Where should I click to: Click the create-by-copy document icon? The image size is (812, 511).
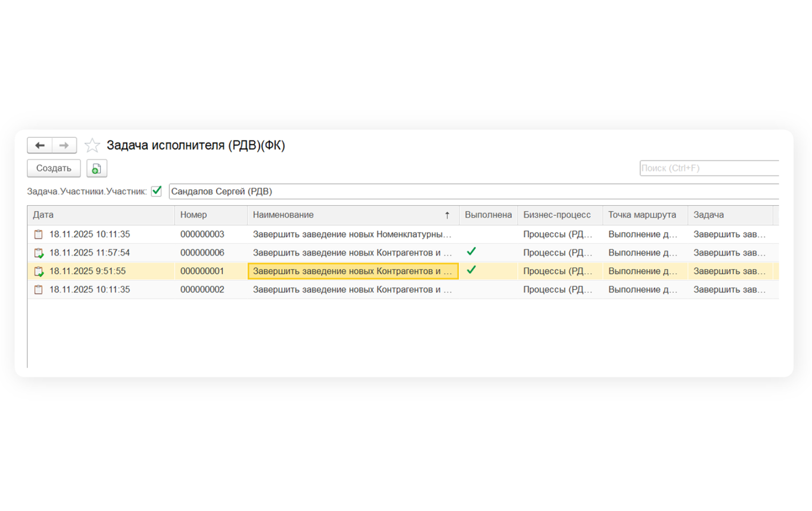[97, 168]
